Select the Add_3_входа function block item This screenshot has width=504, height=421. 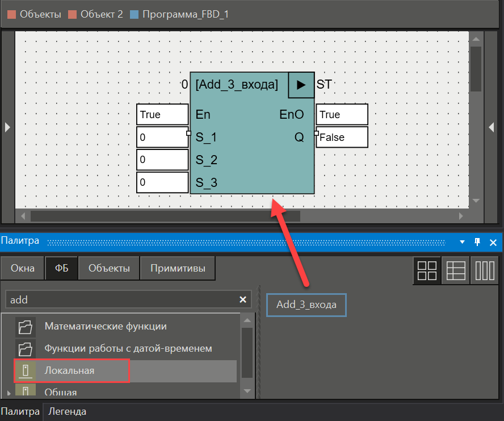[306, 305]
